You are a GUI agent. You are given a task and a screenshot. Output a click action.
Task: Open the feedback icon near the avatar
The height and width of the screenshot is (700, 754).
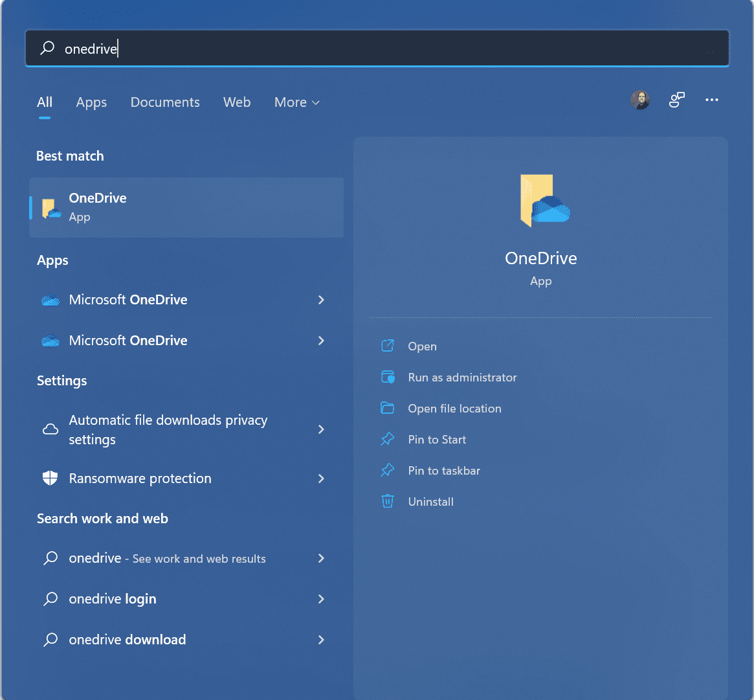click(x=676, y=100)
